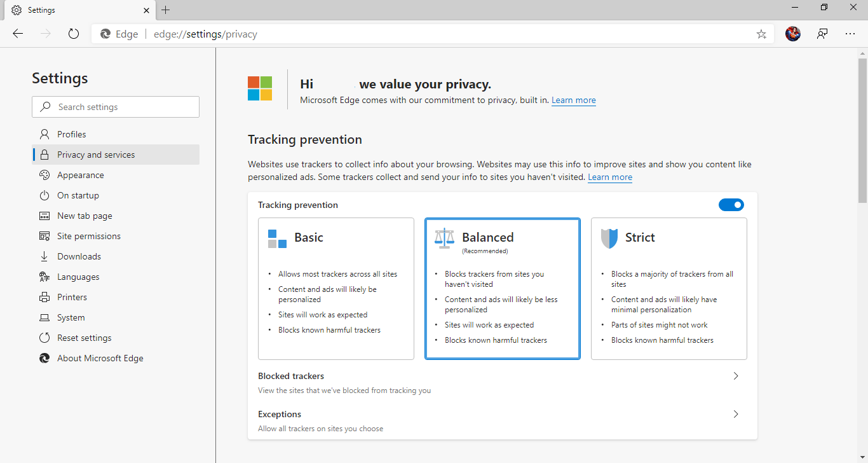868x463 pixels.
Task: Open Site permissions settings
Action: (116, 236)
